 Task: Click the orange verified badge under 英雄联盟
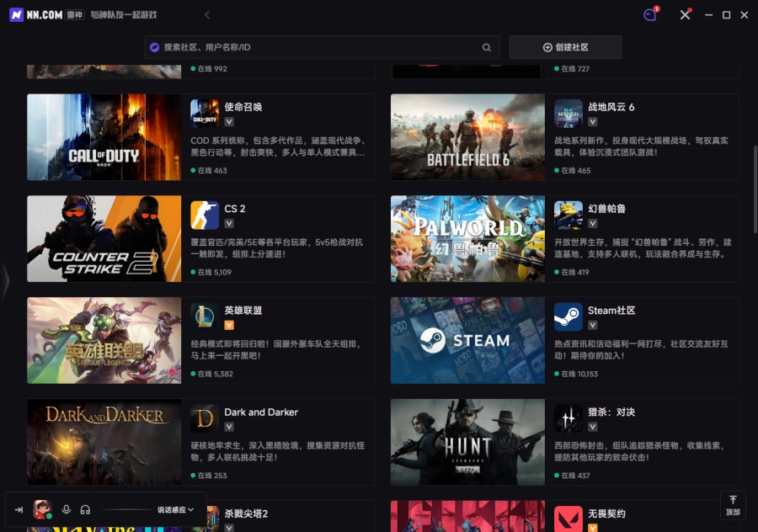[229, 325]
